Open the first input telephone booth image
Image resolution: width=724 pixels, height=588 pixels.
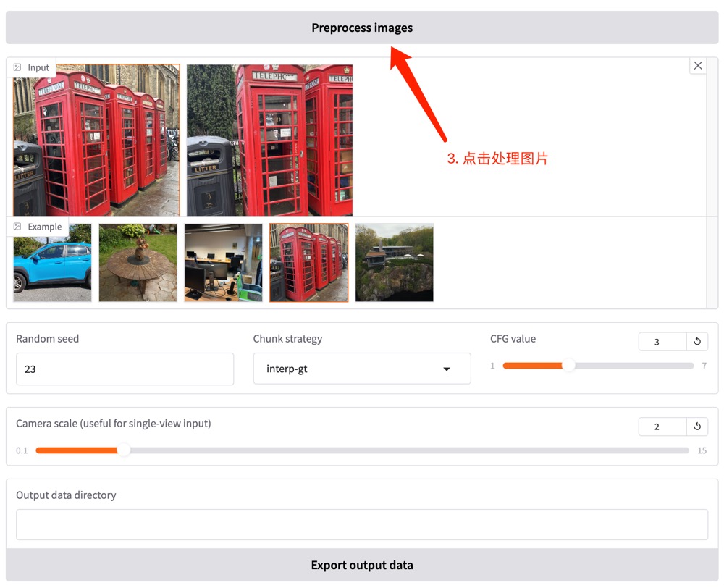[96, 140]
